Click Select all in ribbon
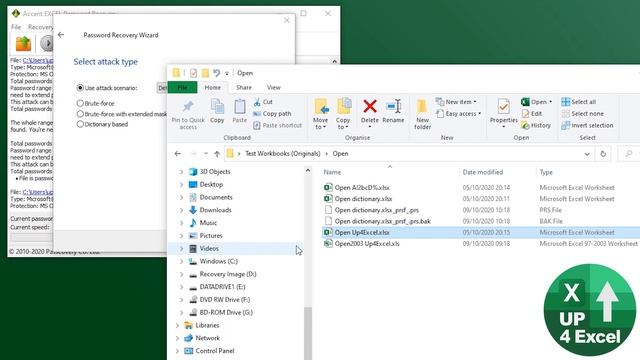Screen dimensions: 640x360 579,102
